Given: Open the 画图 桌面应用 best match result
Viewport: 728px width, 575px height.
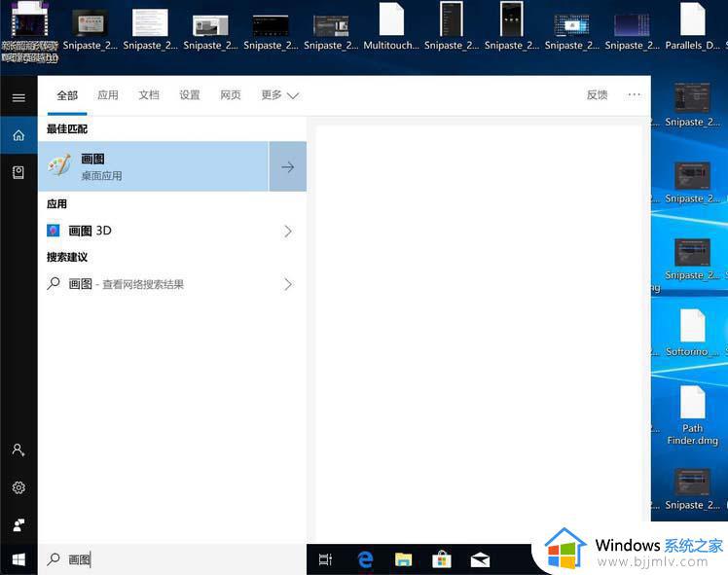Looking at the screenshot, I should [154, 166].
